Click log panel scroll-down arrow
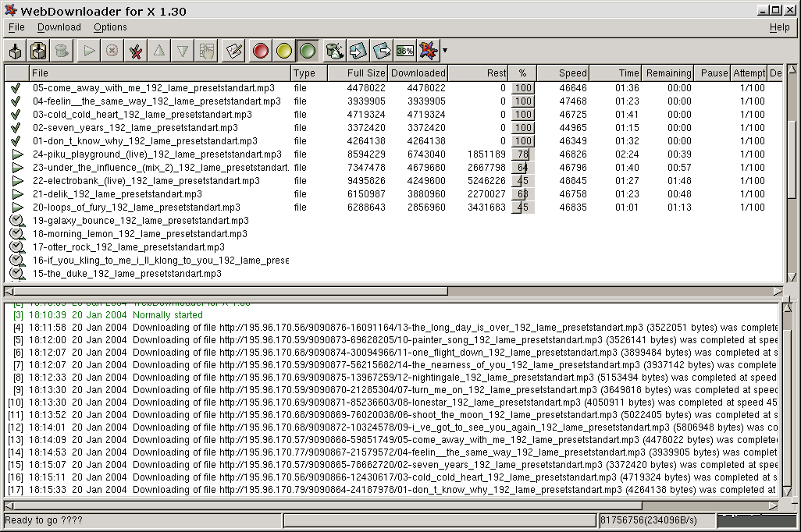This screenshot has height=532, width=801. coord(788,491)
